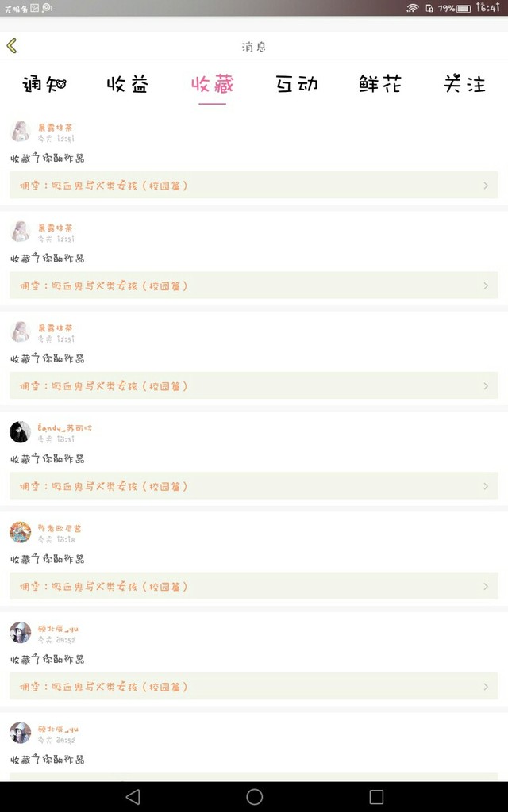This screenshot has width=508, height=812.
Task: Tap the back arrow in the header
Action: tap(12, 45)
